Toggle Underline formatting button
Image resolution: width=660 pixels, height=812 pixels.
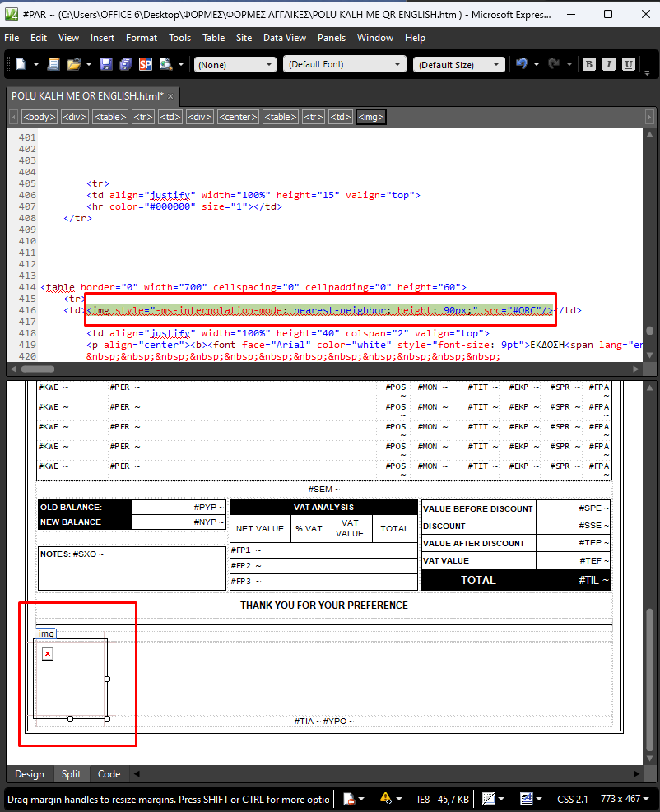pyautogui.click(x=629, y=64)
